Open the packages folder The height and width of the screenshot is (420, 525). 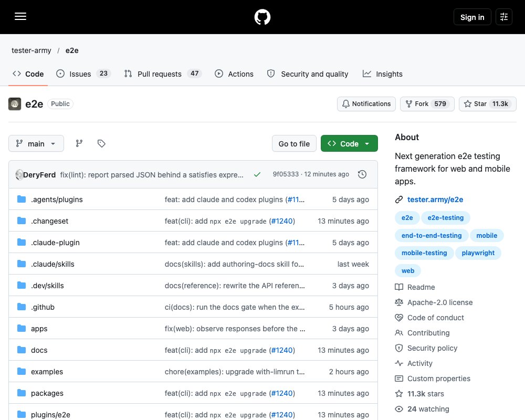pos(47,393)
